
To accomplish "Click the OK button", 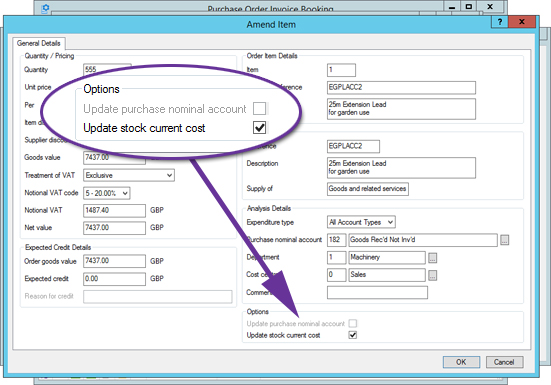I will click(x=461, y=362).
